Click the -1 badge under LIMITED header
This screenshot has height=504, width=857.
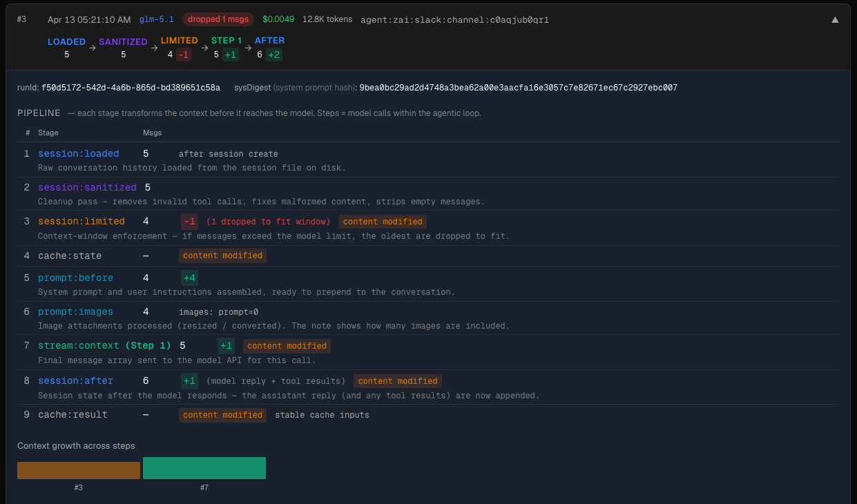184,55
